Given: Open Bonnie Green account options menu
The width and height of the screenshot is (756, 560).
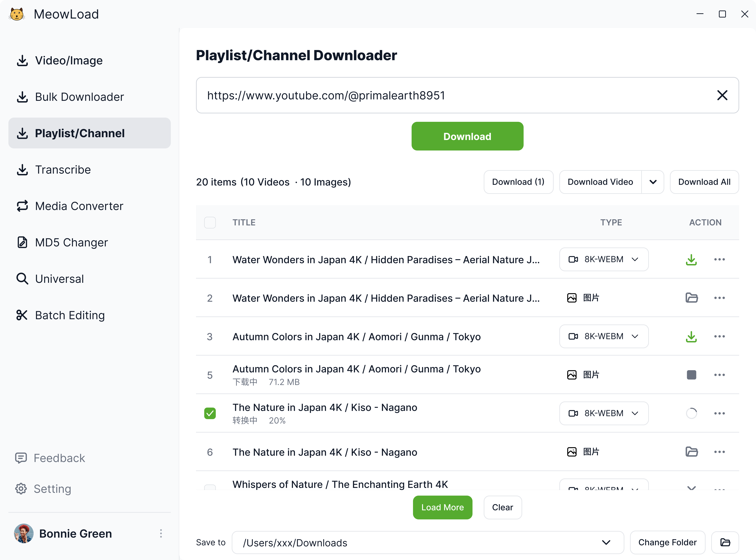Looking at the screenshot, I should tap(161, 534).
